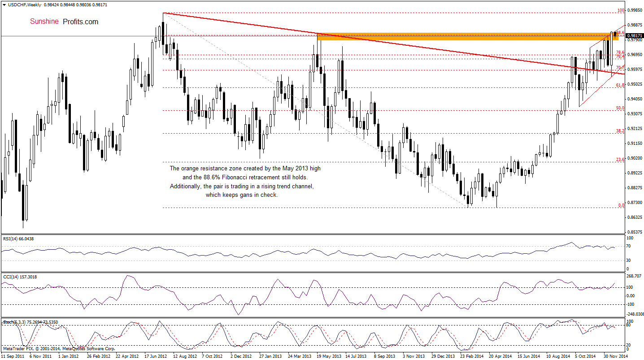The width and height of the screenshot is (644, 360).
Task: Click date label 29 Dec 2013
Action: pyautogui.click(x=444, y=356)
